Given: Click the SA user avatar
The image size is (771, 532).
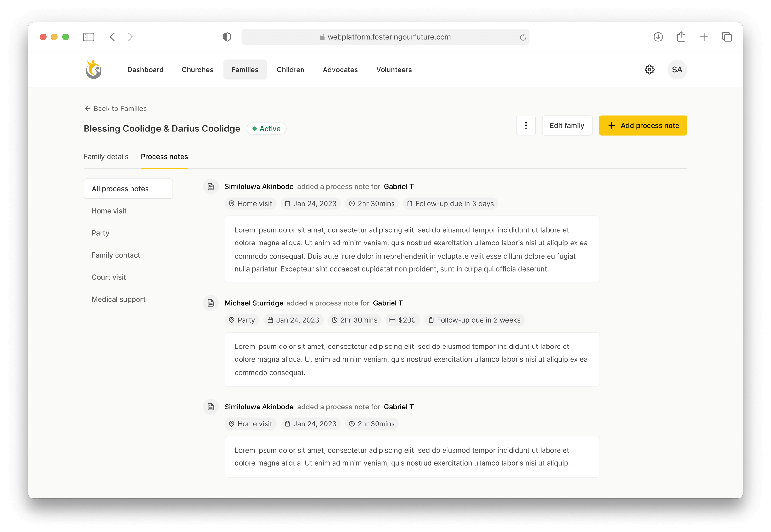Looking at the screenshot, I should pyautogui.click(x=677, y=70).
